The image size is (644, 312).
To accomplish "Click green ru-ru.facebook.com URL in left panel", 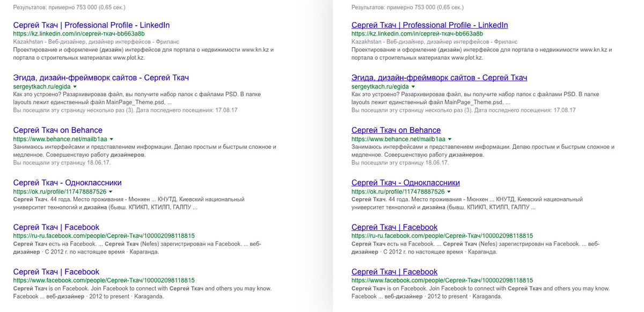I will [104, 236].
